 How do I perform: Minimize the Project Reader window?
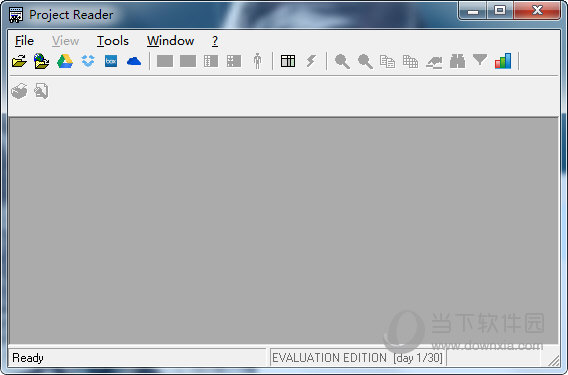click(473, 11)
